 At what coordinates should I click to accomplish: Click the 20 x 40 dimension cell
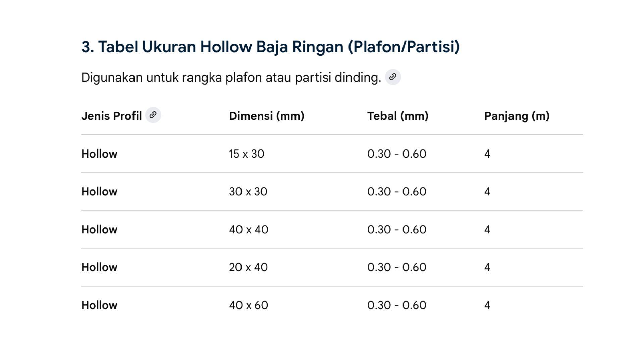point(248,267)
